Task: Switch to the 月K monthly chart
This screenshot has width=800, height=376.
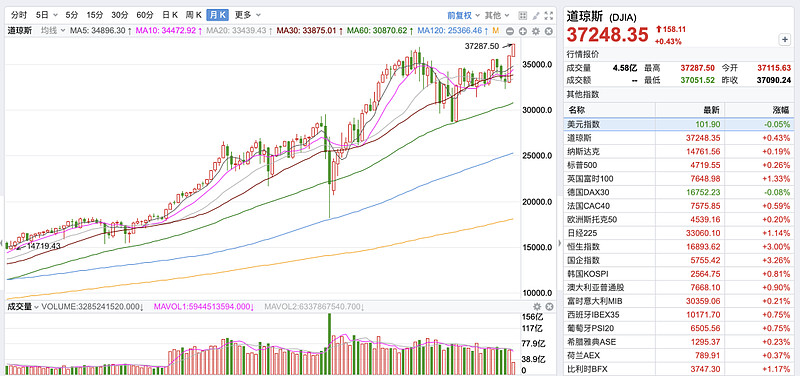Action: pyautogui.click(x=218, y=15)
